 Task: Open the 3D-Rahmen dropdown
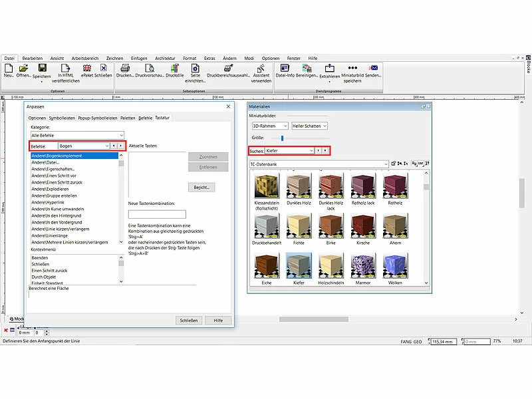click(269, 126)
